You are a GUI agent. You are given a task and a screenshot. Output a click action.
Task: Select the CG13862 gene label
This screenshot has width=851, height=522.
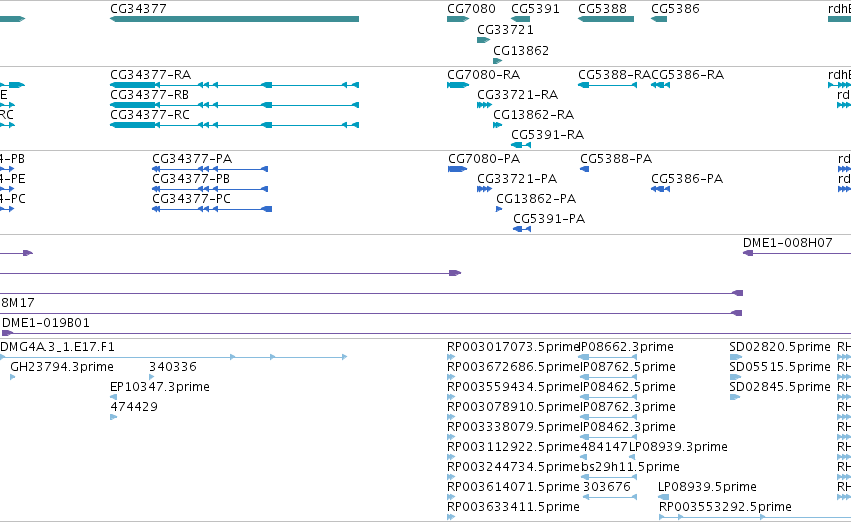[x=521, y=50]
